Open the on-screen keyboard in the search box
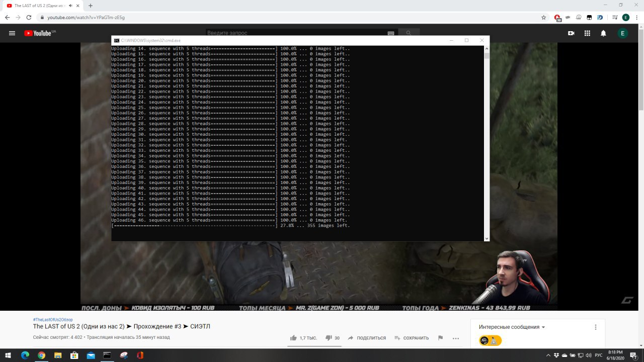The image size is (644, 362). [391, 33]
